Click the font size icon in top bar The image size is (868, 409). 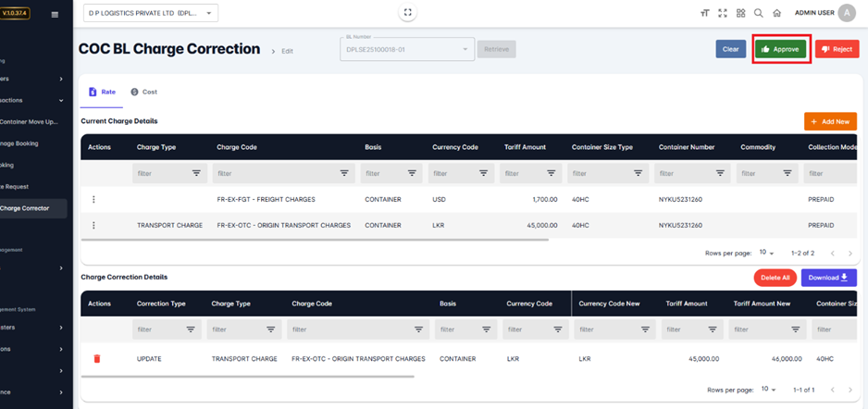pos(704,14)
